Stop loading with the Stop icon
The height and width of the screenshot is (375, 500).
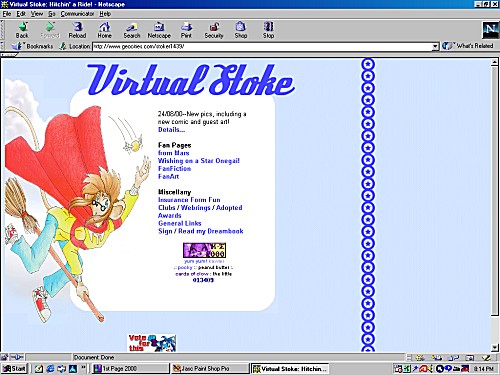[x=268, y=27]
